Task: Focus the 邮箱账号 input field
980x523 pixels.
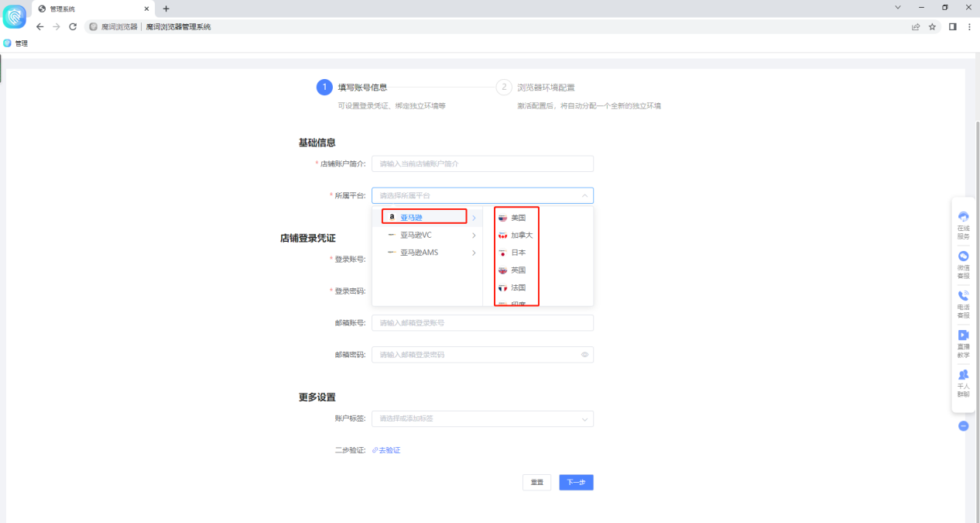Action: pos(482,323)
